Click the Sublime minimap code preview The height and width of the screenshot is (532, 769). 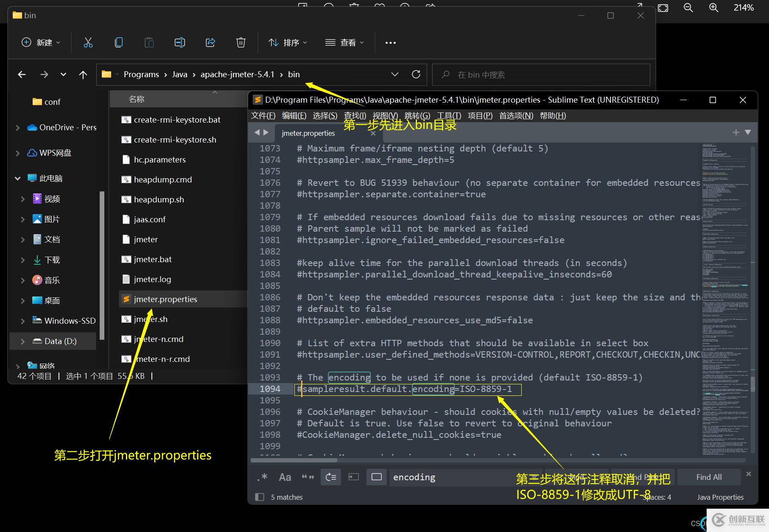click(726, 299)
